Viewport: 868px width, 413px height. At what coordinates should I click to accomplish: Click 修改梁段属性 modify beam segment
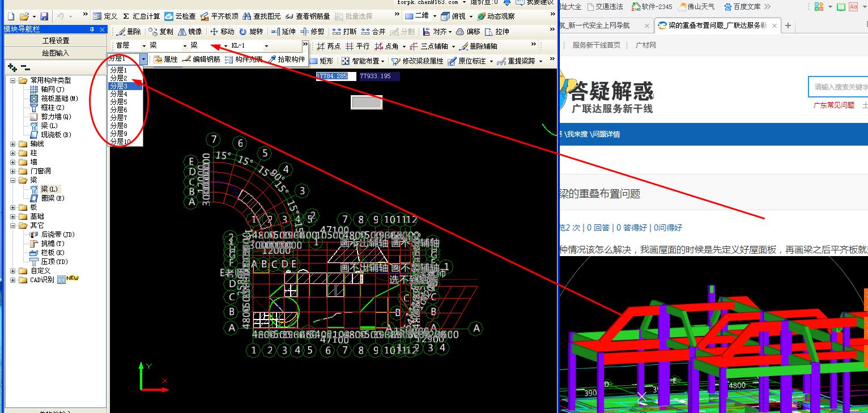[x=417, y=61]
